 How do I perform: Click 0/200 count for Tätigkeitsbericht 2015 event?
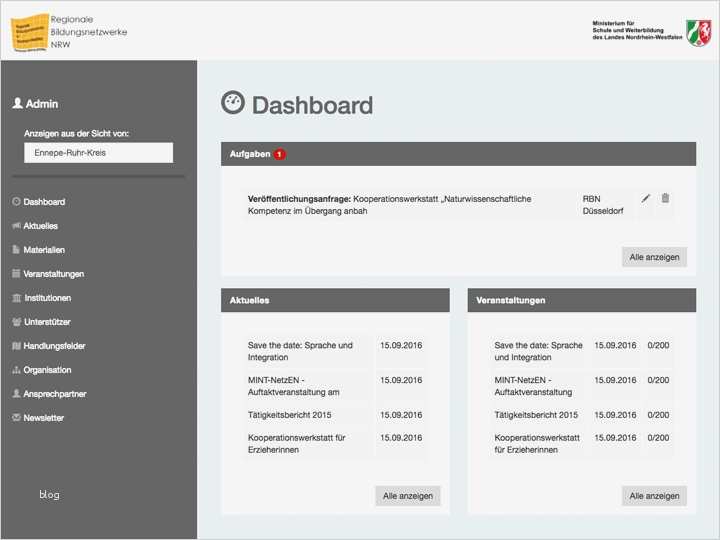click(x=658, y=415)
